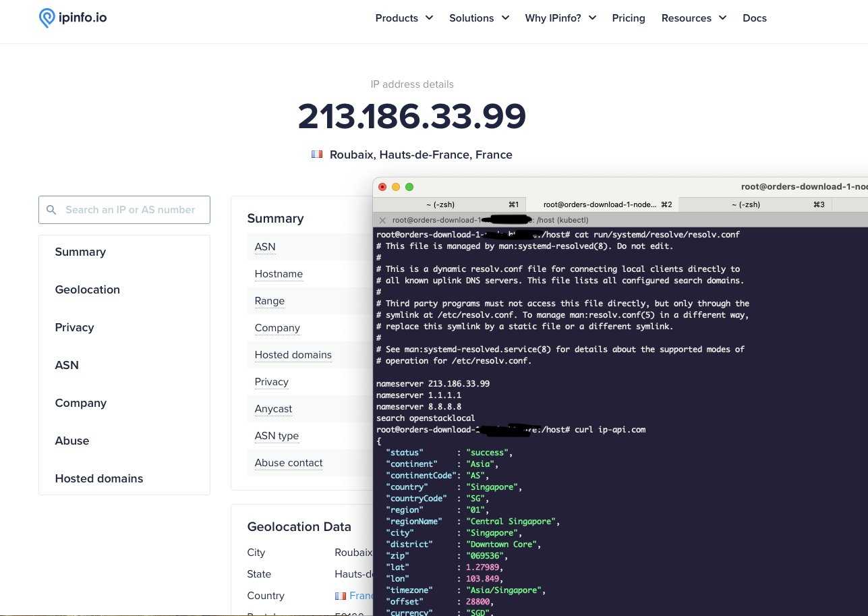
Task: Expand the Products dropdown menu
Action: point(403,18)
